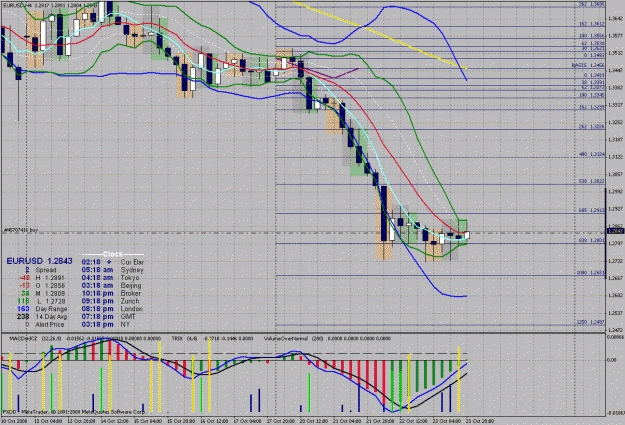This screenshot has width=625, height=425.
Task: Click the EURUSD 1.2843 symbol price label
Action: coord(39,261)
